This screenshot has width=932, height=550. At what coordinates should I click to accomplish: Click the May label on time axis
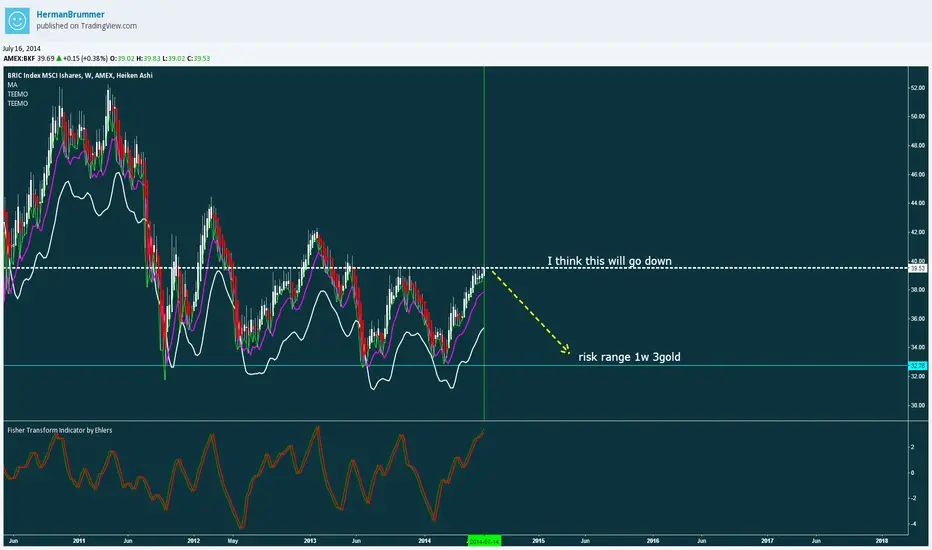coord(232,541)
